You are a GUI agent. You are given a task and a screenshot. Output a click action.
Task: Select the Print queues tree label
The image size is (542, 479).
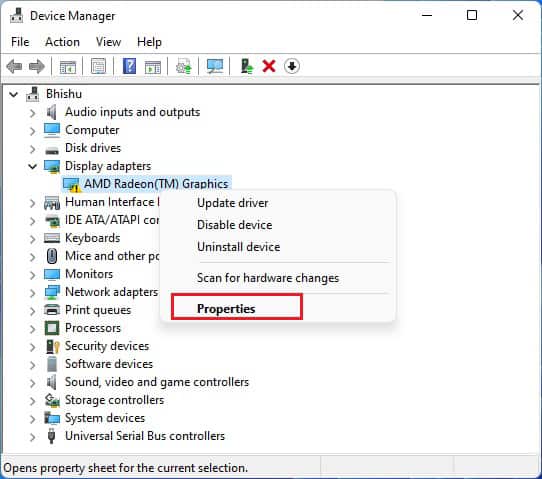[98, 310]
